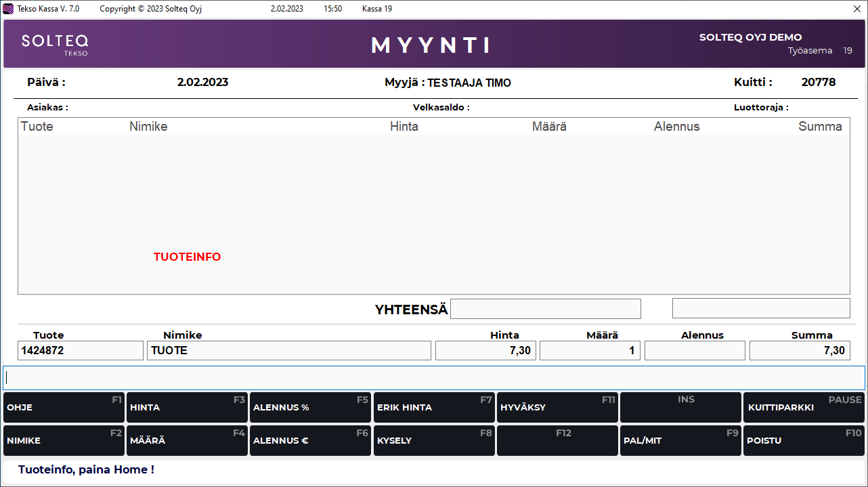Click the Tuote product code field

[81, 350]
